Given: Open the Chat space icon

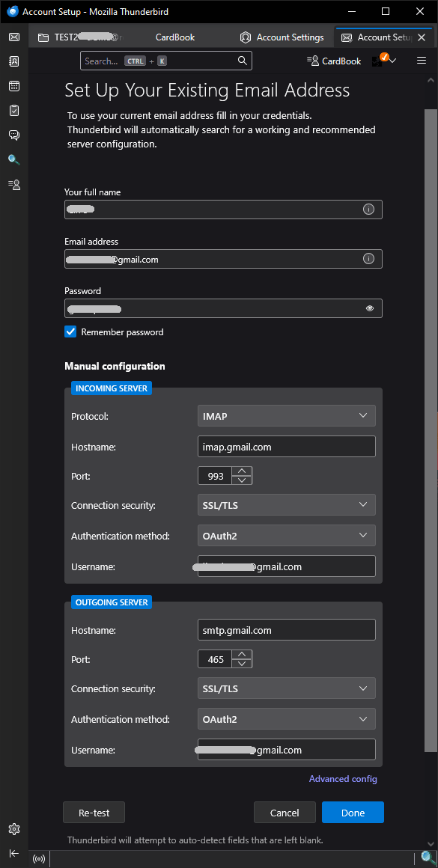Looking at the screenshot, I should click(14, 135).
